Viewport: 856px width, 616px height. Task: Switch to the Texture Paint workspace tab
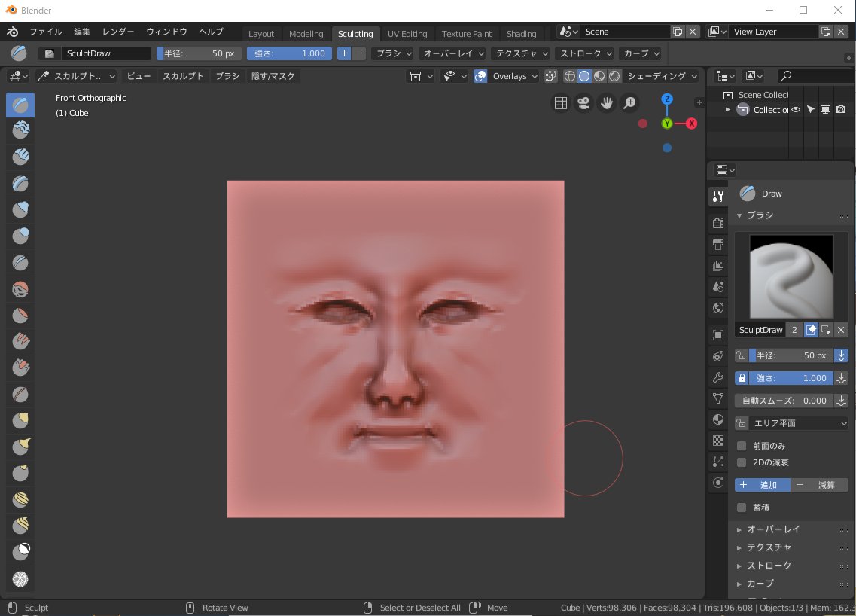click(466, 34)
